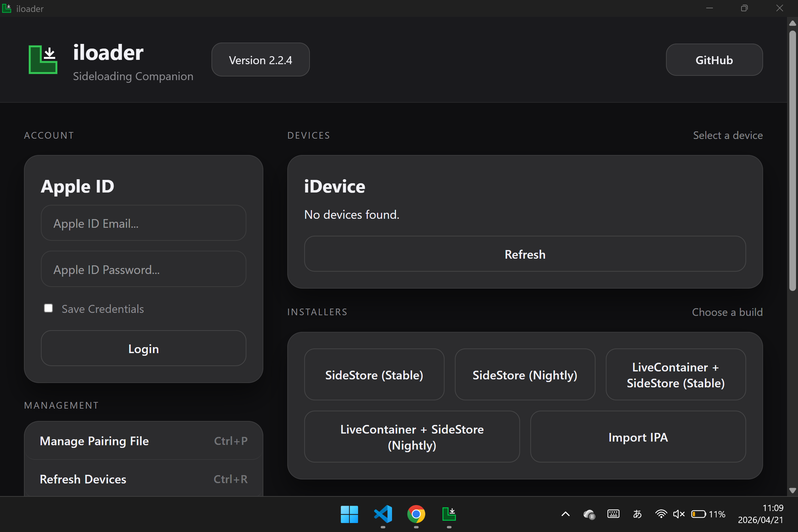Click the 'Select a device' hint text
The width and height of the screenshot is (798, 532).
click(728, 135)
